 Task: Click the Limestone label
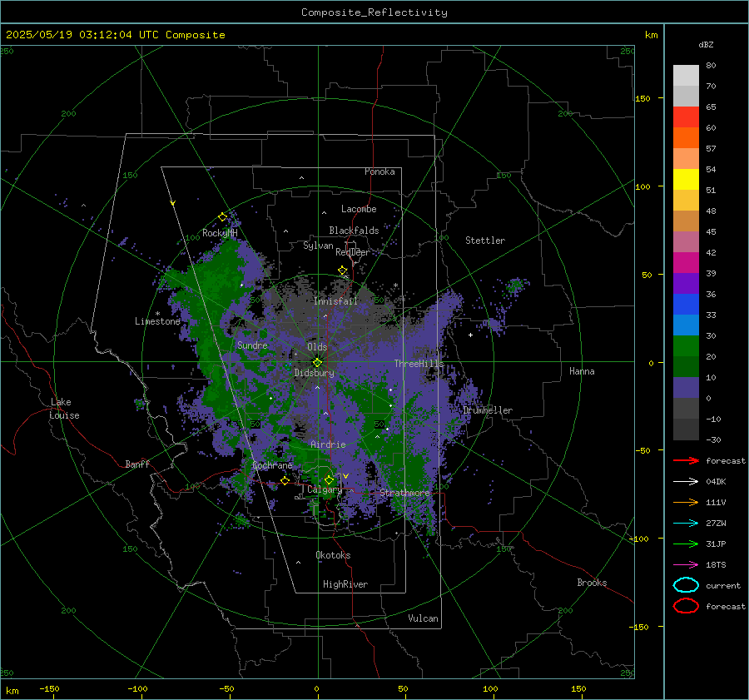[157, 321]
